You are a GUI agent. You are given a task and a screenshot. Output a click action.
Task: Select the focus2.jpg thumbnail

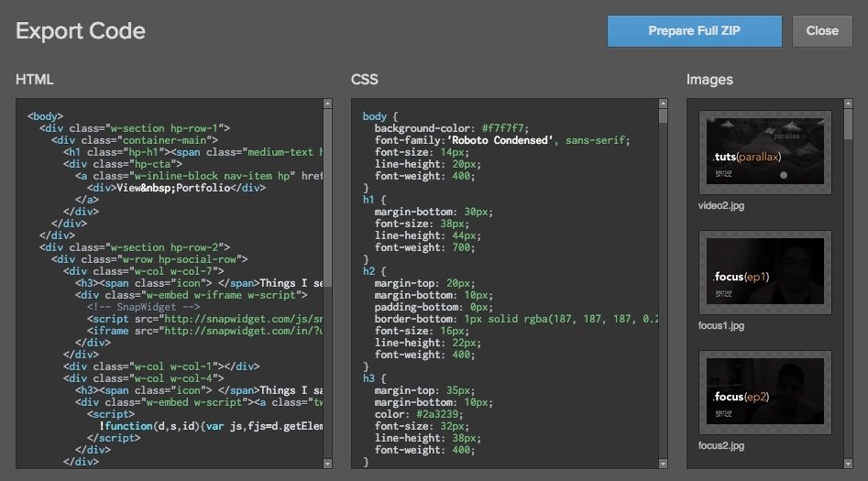[765, 392]
